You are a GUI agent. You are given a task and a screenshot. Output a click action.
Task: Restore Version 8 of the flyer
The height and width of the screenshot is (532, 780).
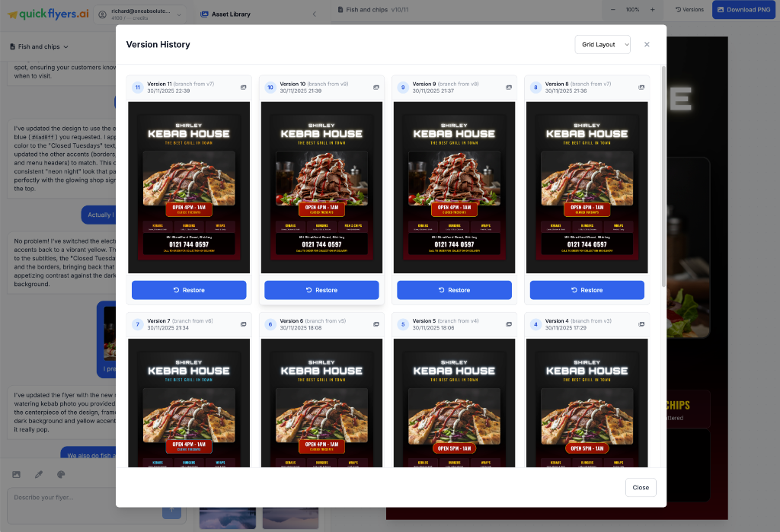(x=587, y=290)
